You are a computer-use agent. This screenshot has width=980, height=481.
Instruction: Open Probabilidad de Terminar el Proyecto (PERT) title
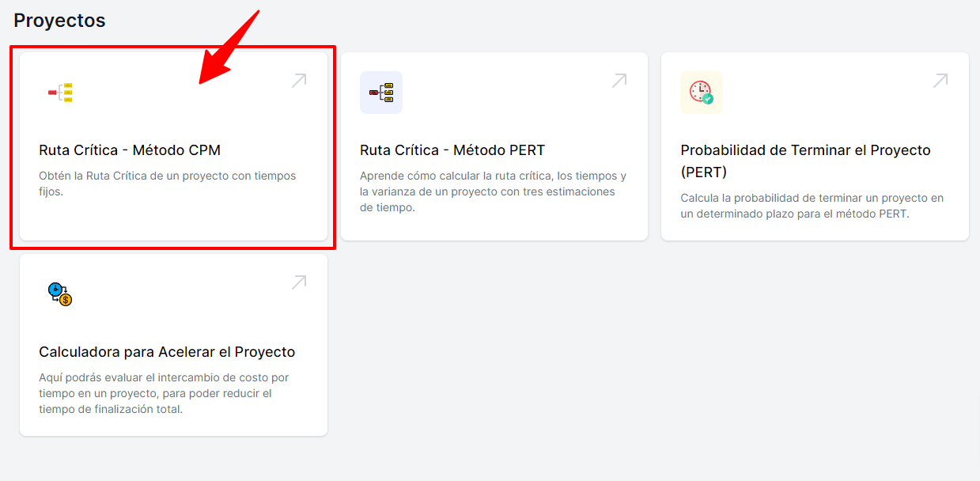[805, 161]
